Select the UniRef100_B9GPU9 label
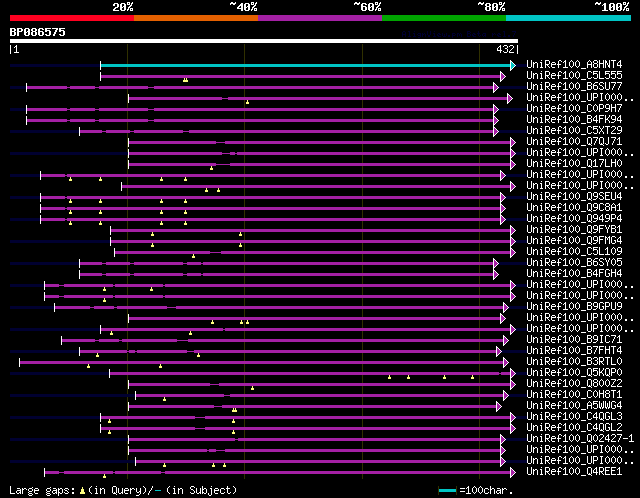This screenshot has width=640, height=498. coord(574,307)
